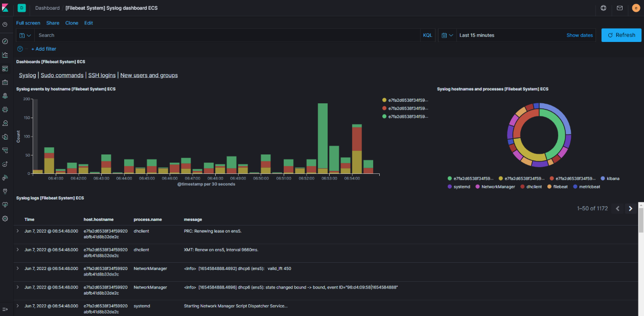Expand the 'XMT: Renew on ens5' log row
The height and width of the screenshot is (316, 644).
point(18,250)
